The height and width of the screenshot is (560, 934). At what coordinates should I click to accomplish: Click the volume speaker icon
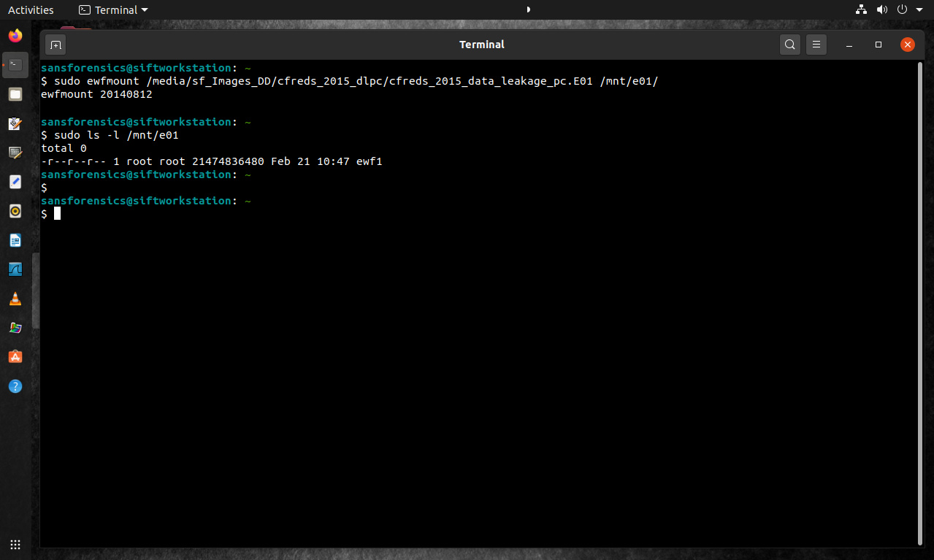point(881,9)
